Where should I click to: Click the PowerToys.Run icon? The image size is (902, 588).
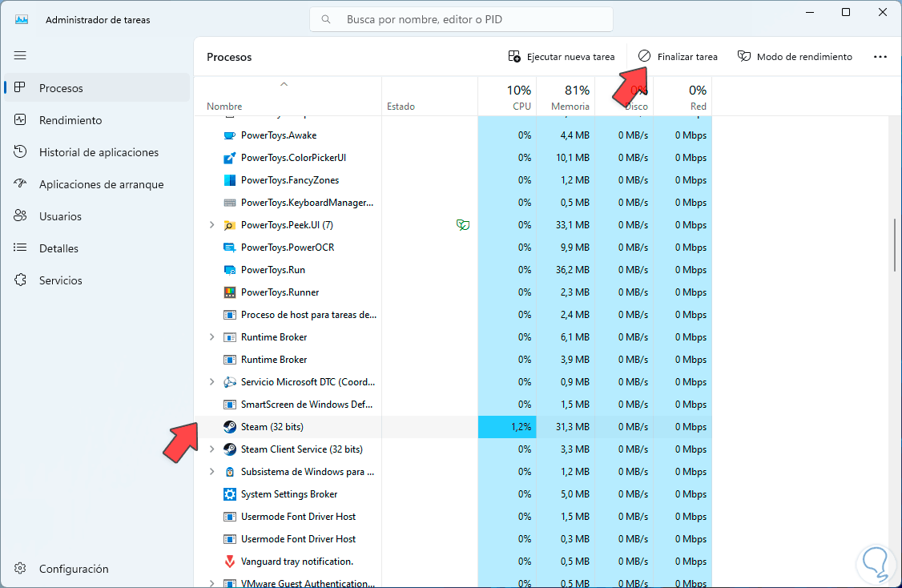[230, 271]
